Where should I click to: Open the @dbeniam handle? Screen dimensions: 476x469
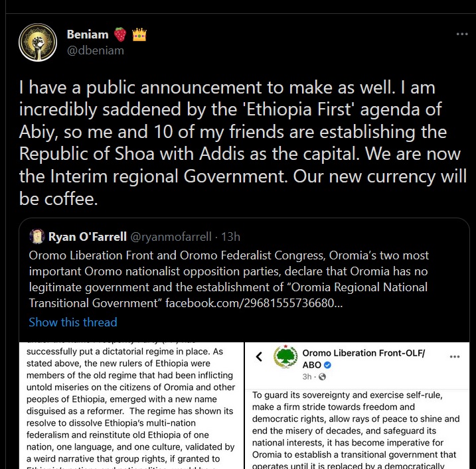click(x=95, y=50)
